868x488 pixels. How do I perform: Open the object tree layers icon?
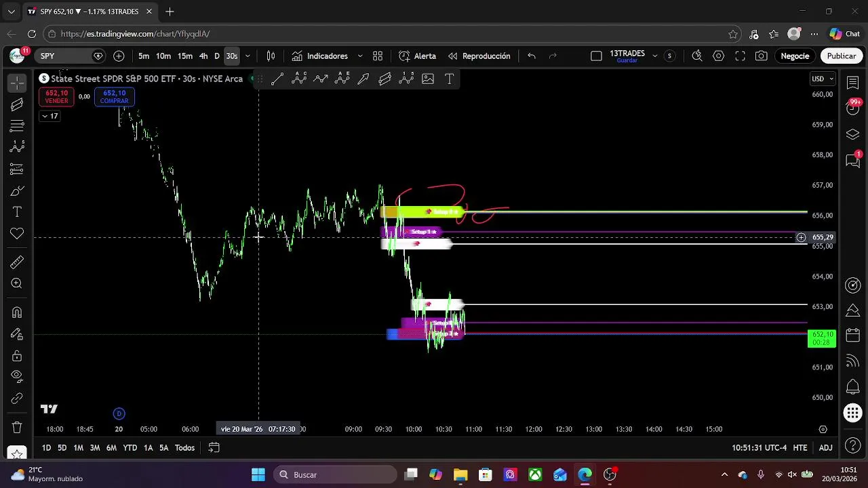point(853,134)
